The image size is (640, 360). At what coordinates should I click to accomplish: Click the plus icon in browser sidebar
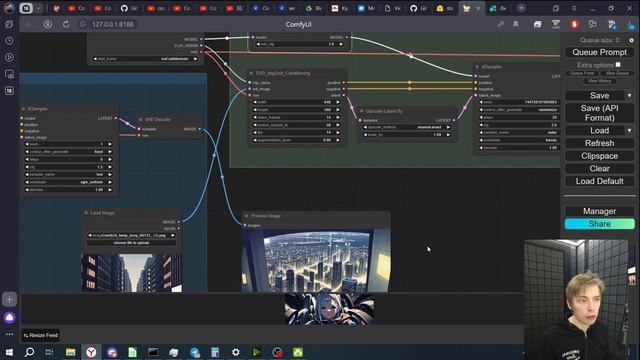coord(9,299)
